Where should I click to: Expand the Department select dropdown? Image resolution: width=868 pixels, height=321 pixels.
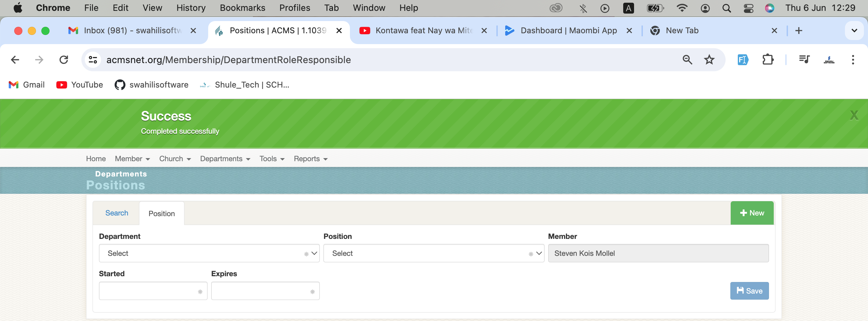(x=209, y=253)
